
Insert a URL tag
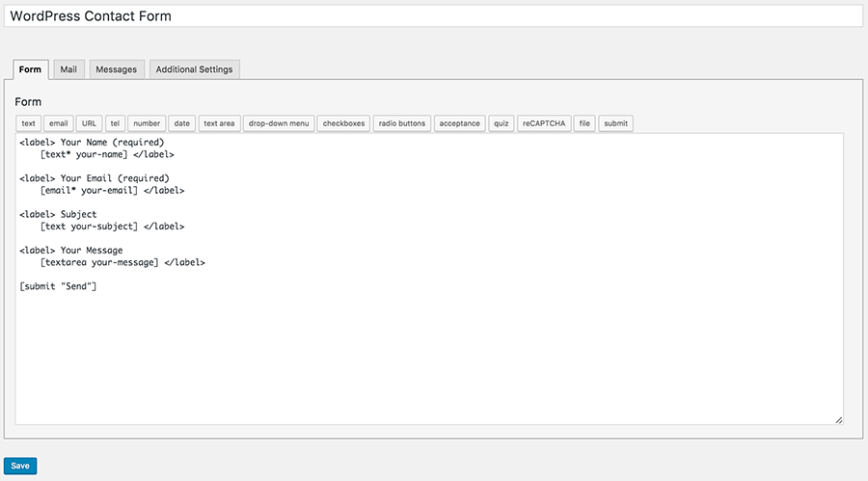point(89,123)
